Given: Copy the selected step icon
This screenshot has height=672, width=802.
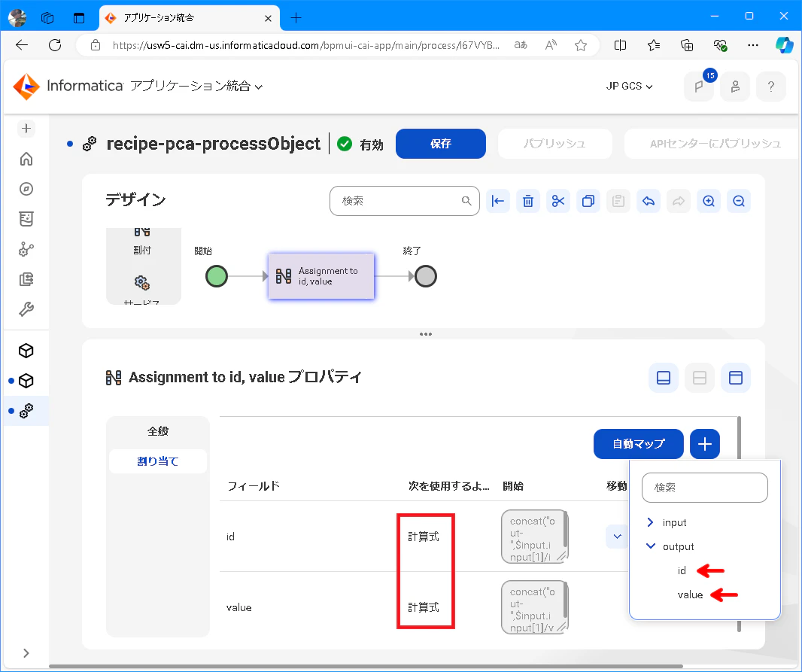Looking at the screenshot, I should click(x=588, y=201).
